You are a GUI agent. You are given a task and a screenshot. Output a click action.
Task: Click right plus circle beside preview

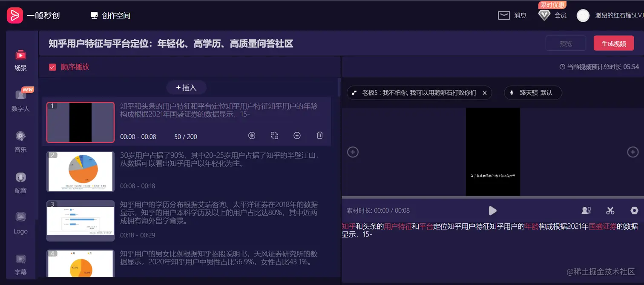pos(632,152)
